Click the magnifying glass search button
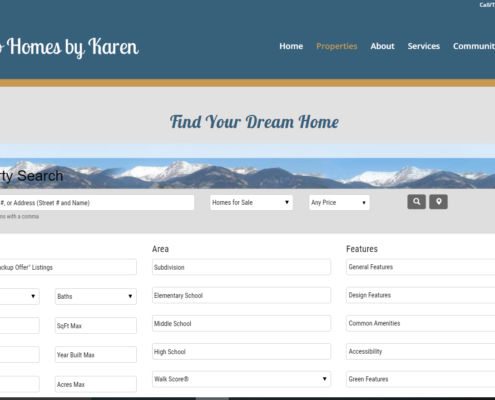 [416, 202]
